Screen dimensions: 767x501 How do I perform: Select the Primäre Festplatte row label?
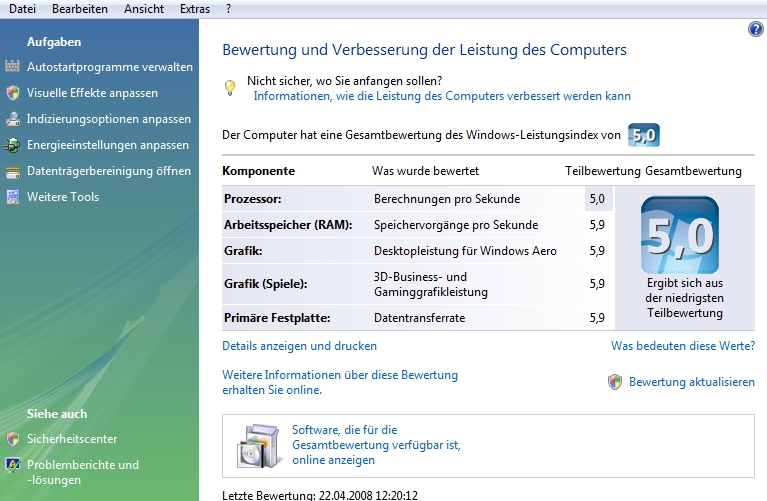click(x=277, y=318)
